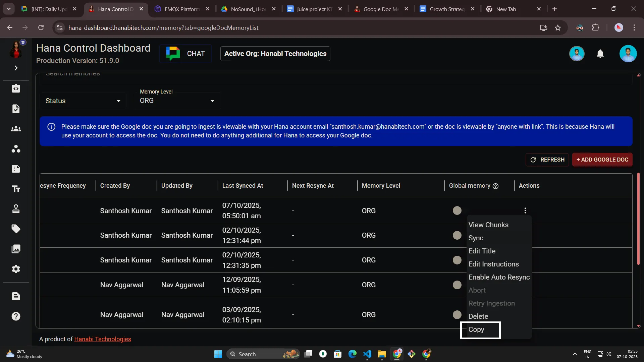Open the Help question mark icon

click(16, 316)
